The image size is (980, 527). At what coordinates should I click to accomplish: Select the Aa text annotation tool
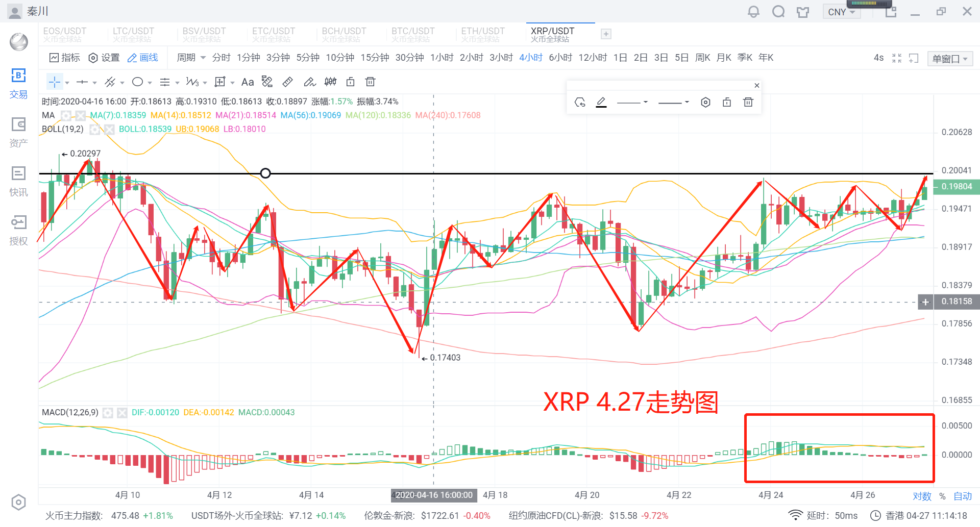(x=248, y=82)
